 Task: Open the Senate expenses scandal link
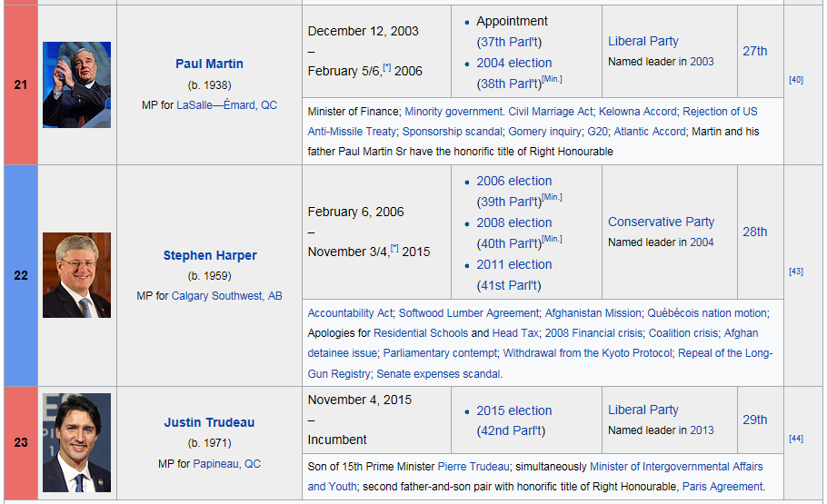tap(438, 374)
